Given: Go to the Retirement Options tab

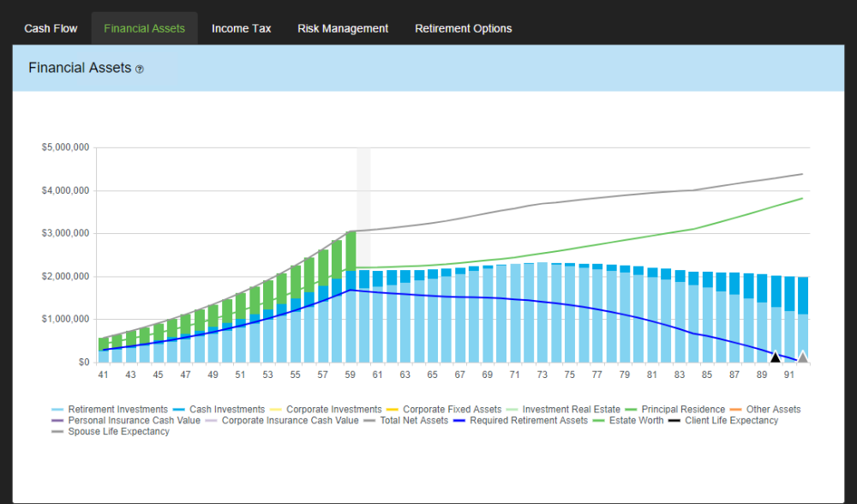Looking at the screenshot, I should tap(463, 28).
